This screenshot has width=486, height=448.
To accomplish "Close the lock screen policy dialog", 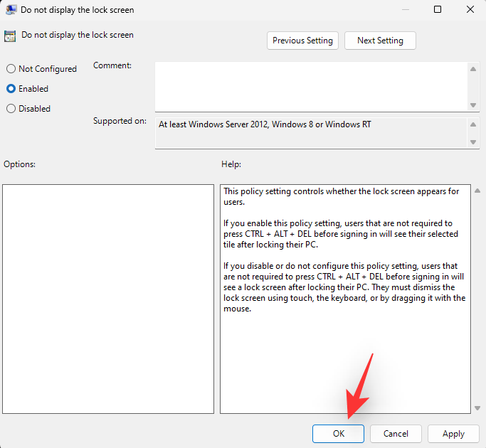I will tap(470, 10).
